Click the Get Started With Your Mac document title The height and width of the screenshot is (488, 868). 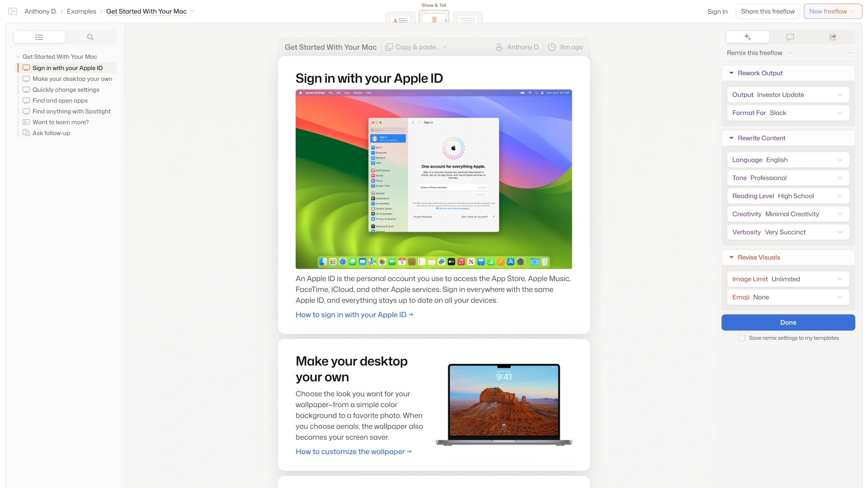[330, 47]
